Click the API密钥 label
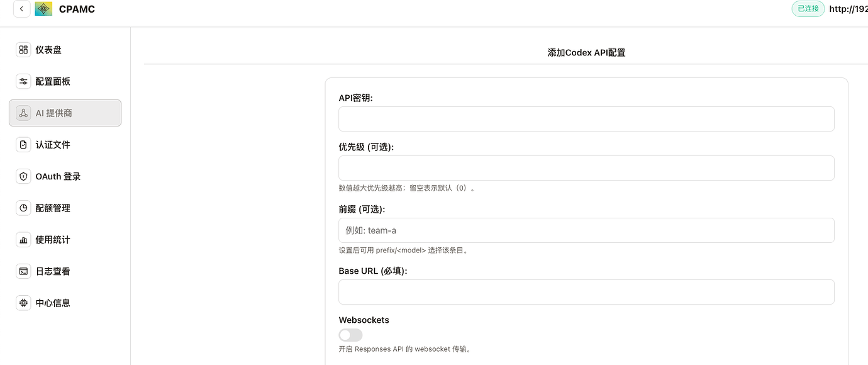This screenshot has width=868, height=365. (355, 98)
